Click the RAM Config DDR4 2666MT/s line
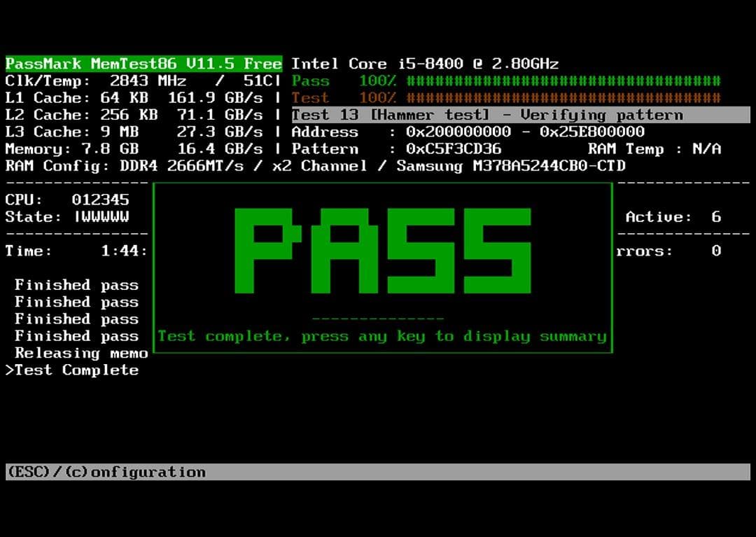This screenshot has width=756, height=537. click(x=315, y=166)
